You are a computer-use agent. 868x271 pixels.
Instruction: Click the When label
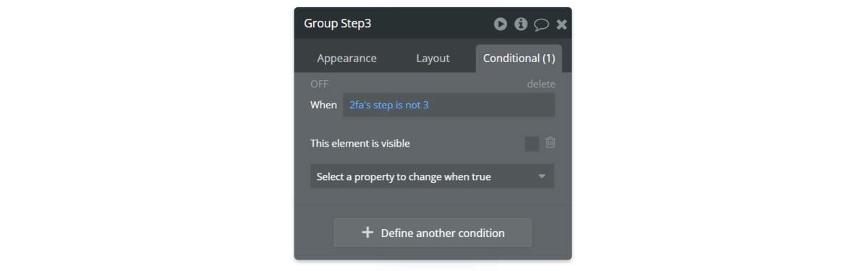pyautogui.click(x=323, y=105)
